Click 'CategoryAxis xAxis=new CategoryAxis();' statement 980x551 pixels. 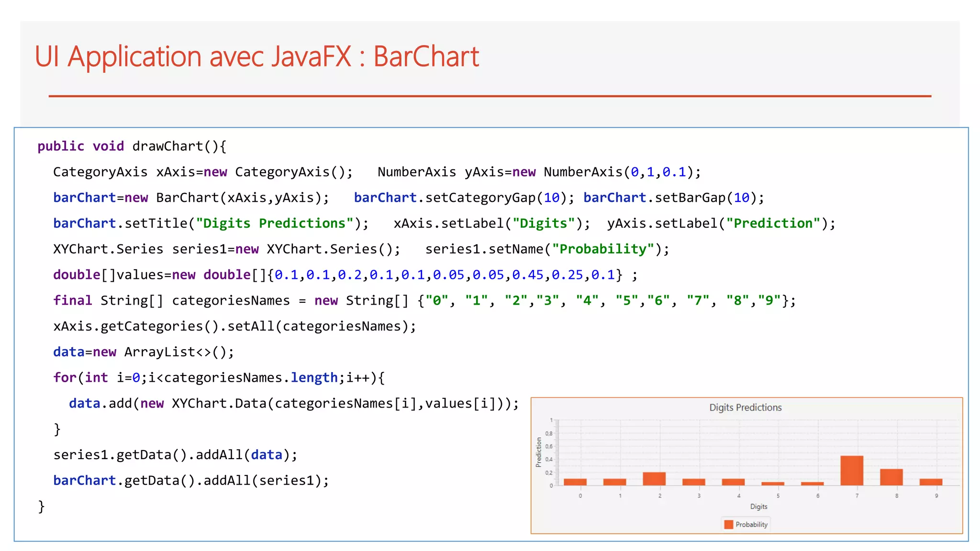[x=203, y=172]
